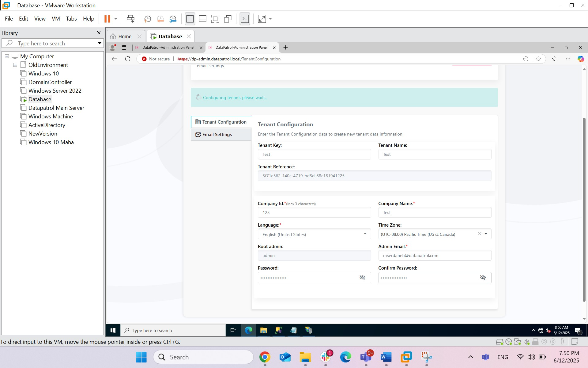Open the library search dropdown arrow
Screen dimensions: 588x368
pos(100,43)
